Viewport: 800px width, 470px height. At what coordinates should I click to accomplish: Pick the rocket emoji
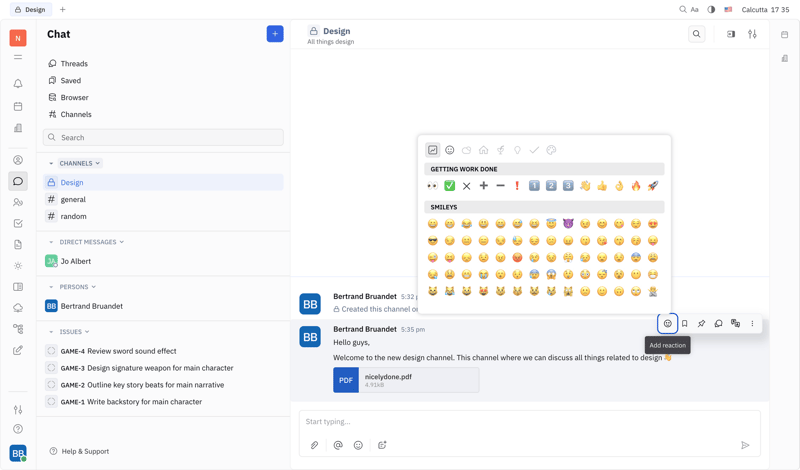(653, 186)
